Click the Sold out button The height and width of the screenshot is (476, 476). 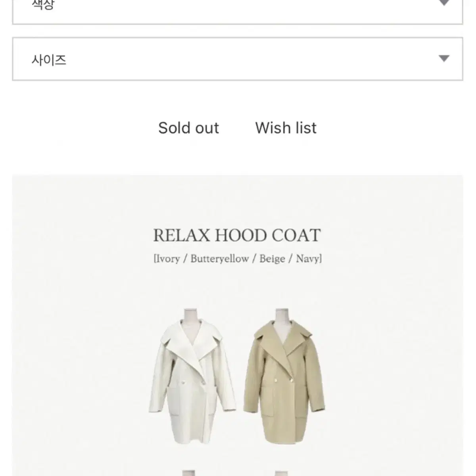(x=188, y=128)
